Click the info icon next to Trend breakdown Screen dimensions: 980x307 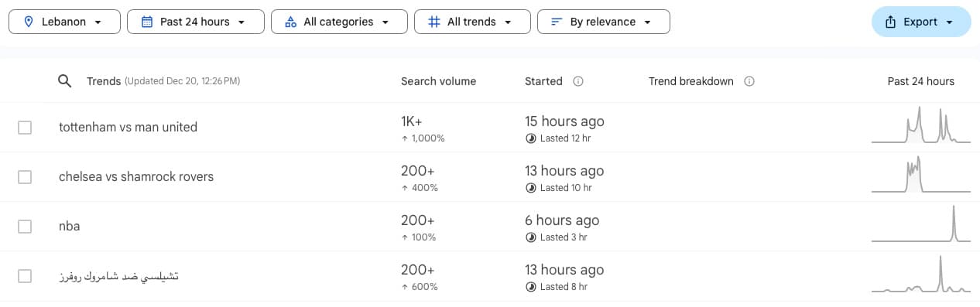click(x=749, y=81)
